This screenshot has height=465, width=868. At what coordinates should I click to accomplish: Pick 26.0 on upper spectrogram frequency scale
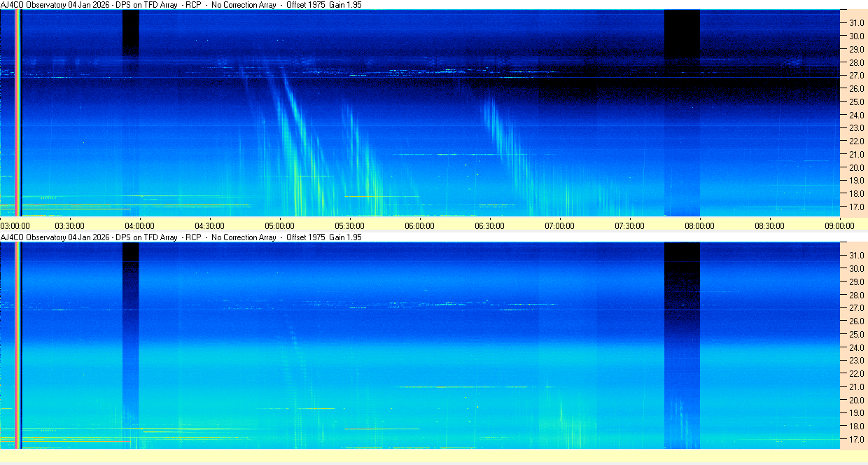(857, 88)
